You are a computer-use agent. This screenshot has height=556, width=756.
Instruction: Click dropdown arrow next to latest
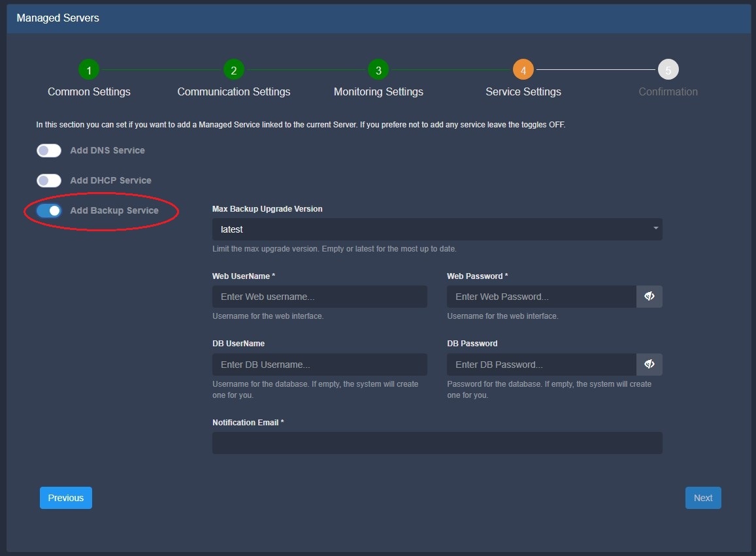click(x=655, y=229)
